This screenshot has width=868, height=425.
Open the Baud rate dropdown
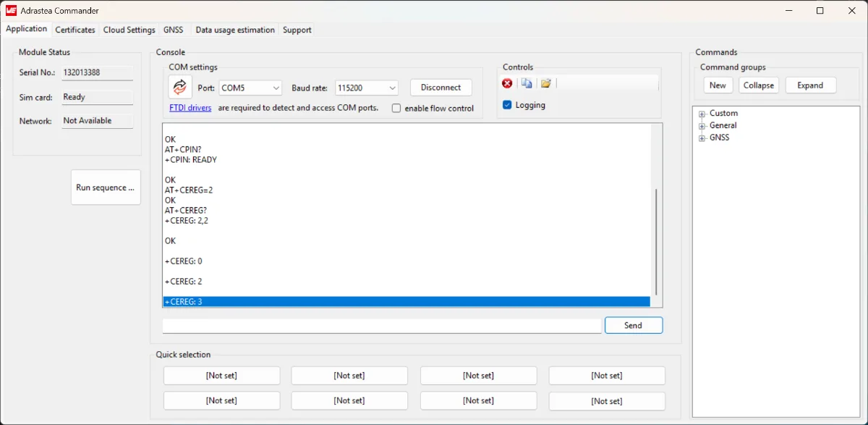pyautogui.click(x=367, y=88)
